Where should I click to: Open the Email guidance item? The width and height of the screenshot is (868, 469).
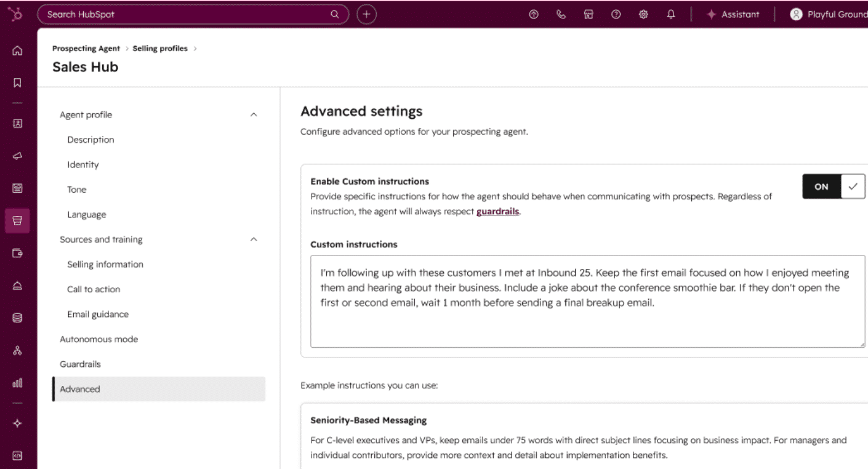coord(98,315)
